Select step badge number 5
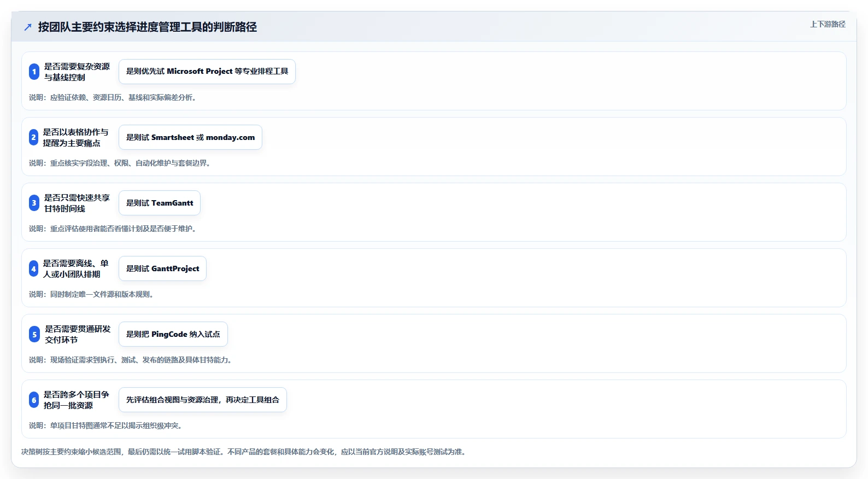Screen dimensions: 868x479 (34, 334)
